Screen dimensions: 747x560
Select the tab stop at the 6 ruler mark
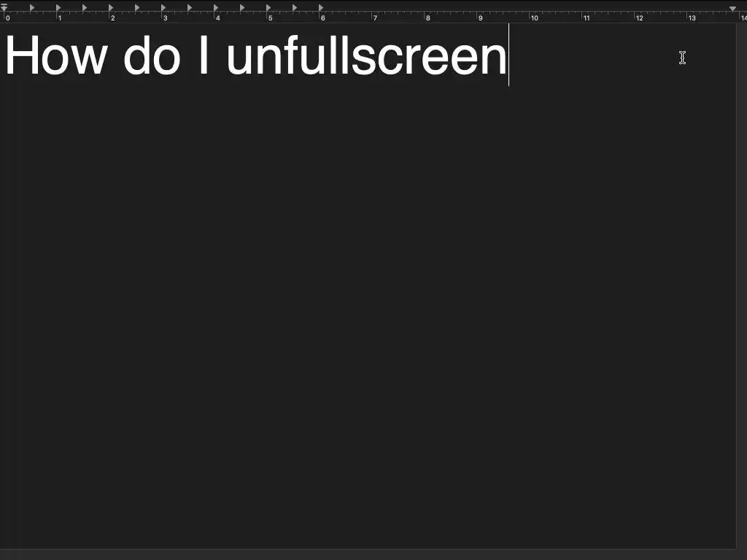point(321,7)
